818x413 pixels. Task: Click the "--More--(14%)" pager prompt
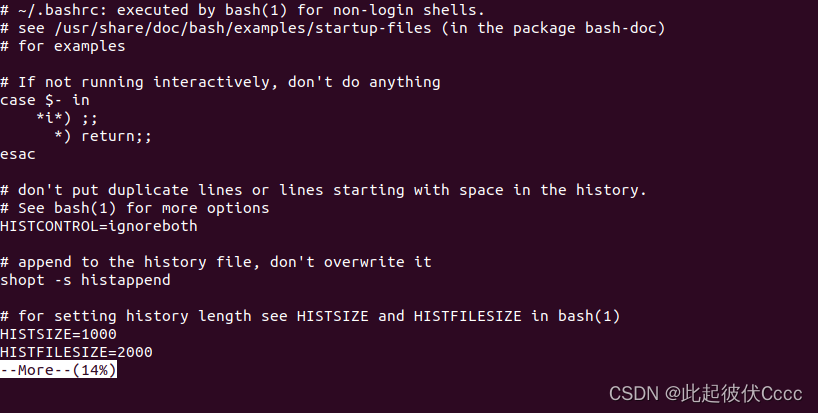59,370
